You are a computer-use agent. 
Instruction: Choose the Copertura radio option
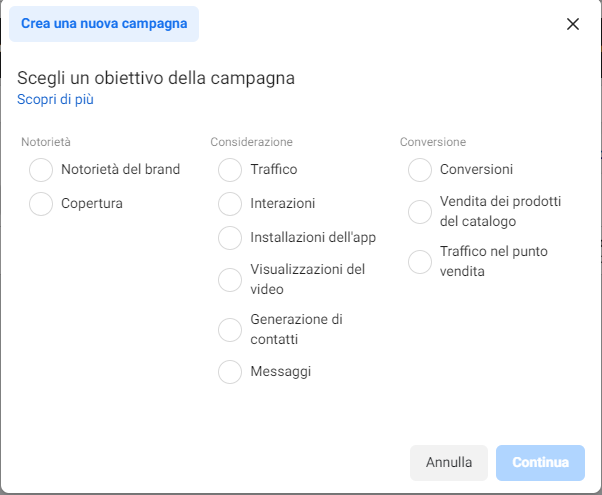click(x=41, y=204)
